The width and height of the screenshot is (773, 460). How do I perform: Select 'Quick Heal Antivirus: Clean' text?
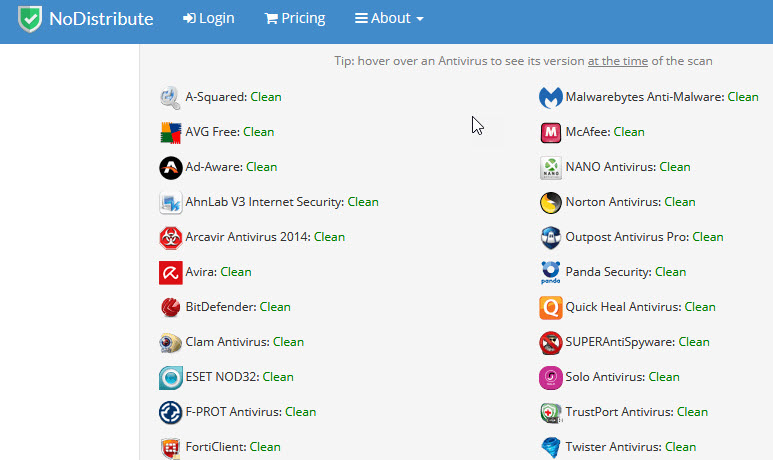click(x=640, y=307)
